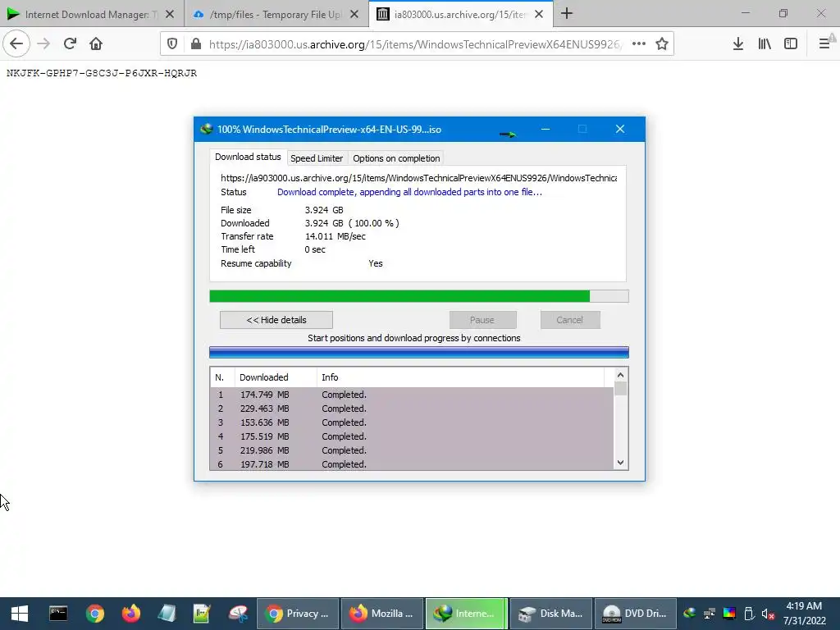Click the N. column header

(222, 377)
